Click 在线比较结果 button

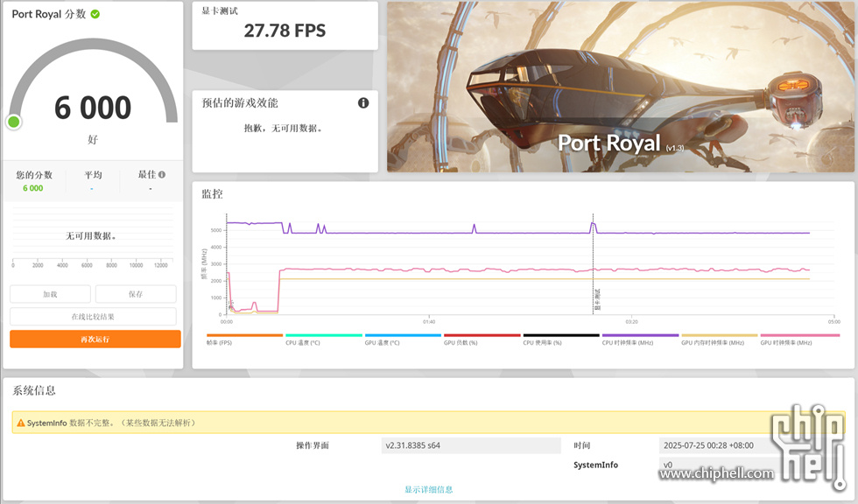pyautogui.click(x=93, y=317)
